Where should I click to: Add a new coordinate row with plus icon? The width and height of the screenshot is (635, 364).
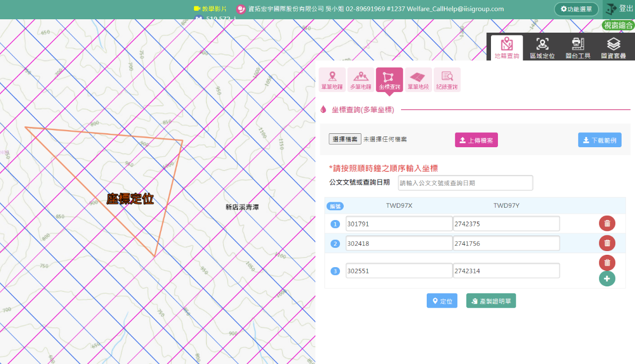tap(607, 278)
